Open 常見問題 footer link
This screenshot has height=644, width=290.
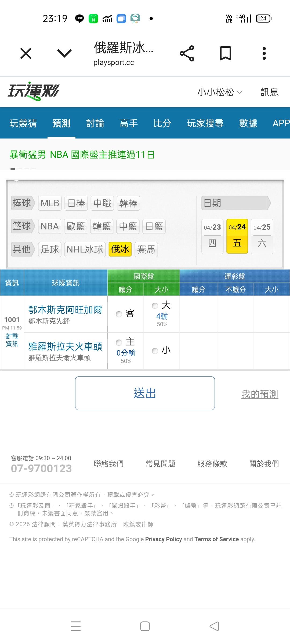pyautogui.click(x=160, y=464)
